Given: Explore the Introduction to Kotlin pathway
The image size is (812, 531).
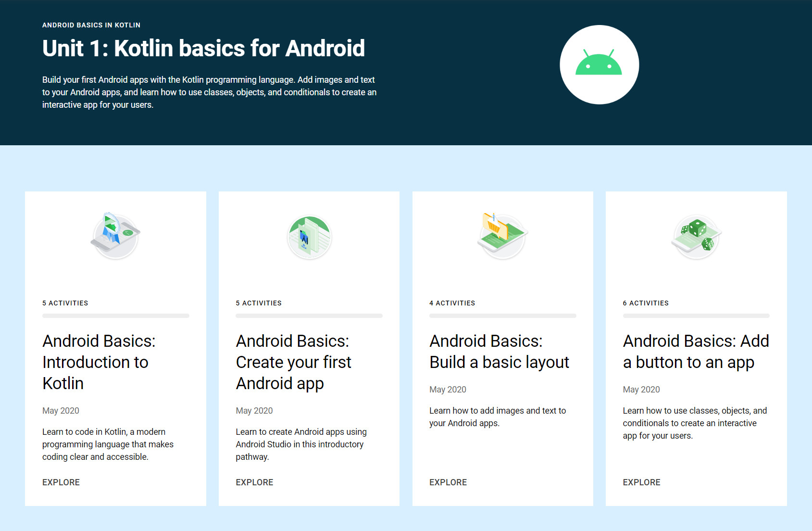Looking at the screenshot, I should coord(61,482).
